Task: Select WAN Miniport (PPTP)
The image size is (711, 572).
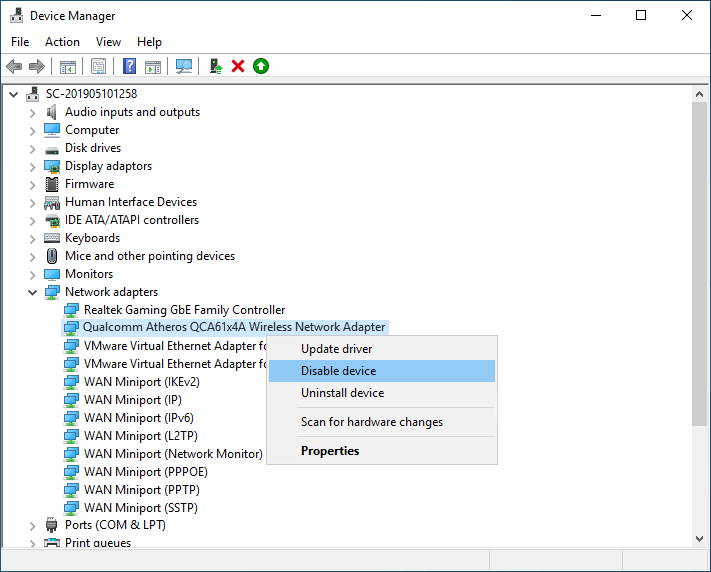Action: (x=142, y=490)
